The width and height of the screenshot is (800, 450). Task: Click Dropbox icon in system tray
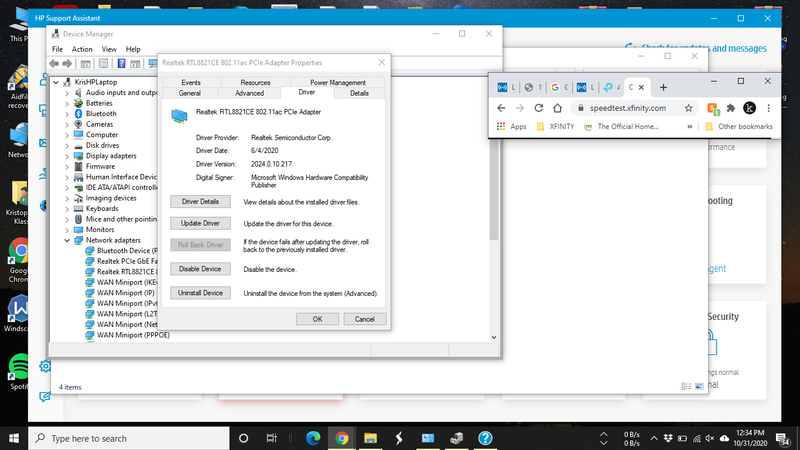point(668,438)
